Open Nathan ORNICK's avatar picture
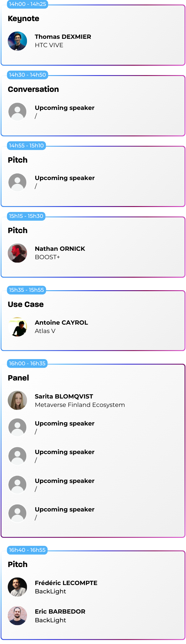 pos(17,253)
